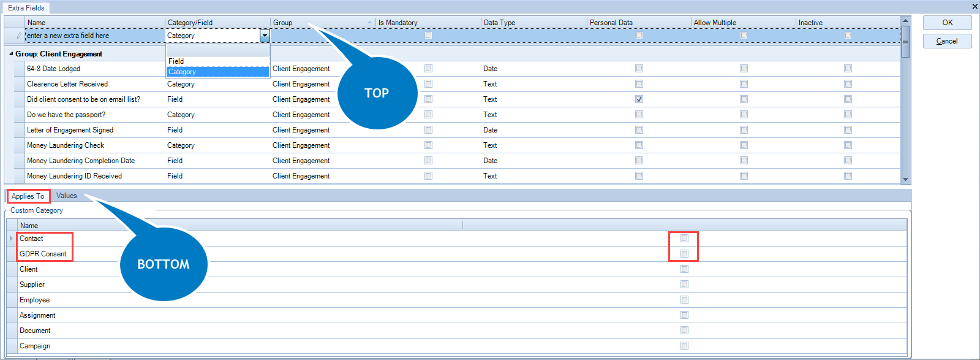Select the Applies To tab
Screen dimensions: 980x360
coord(28,196)
